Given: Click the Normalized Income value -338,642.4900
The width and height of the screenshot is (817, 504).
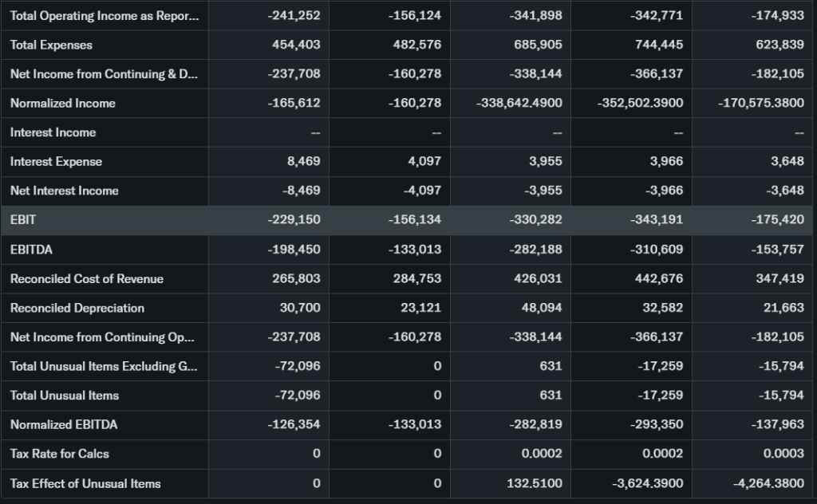Looking at the screenshot, I should coord(519,103).
